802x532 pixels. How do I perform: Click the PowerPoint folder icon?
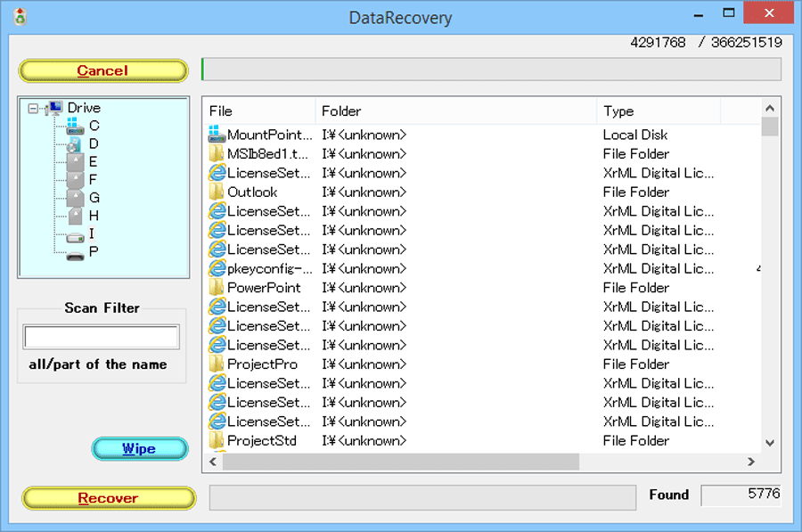tap(217, 288)
